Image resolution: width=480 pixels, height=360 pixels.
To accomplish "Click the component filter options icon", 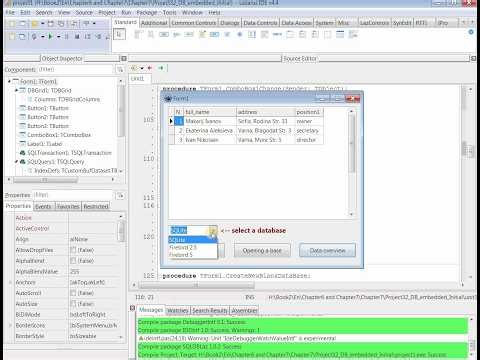I will click(119, 69).
